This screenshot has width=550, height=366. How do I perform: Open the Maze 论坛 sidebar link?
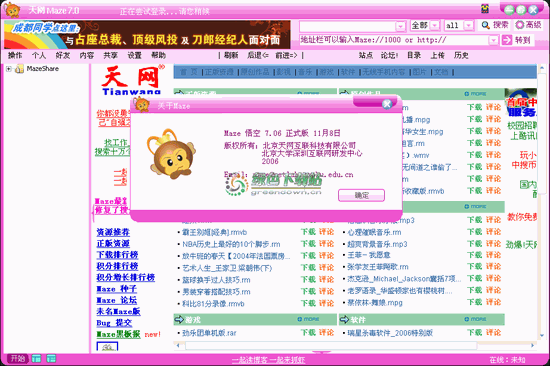click(x=116, y=300)
